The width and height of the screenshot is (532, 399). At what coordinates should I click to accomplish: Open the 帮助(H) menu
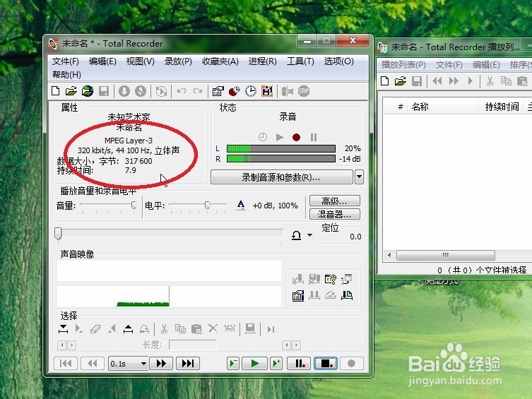click(66, 75)
